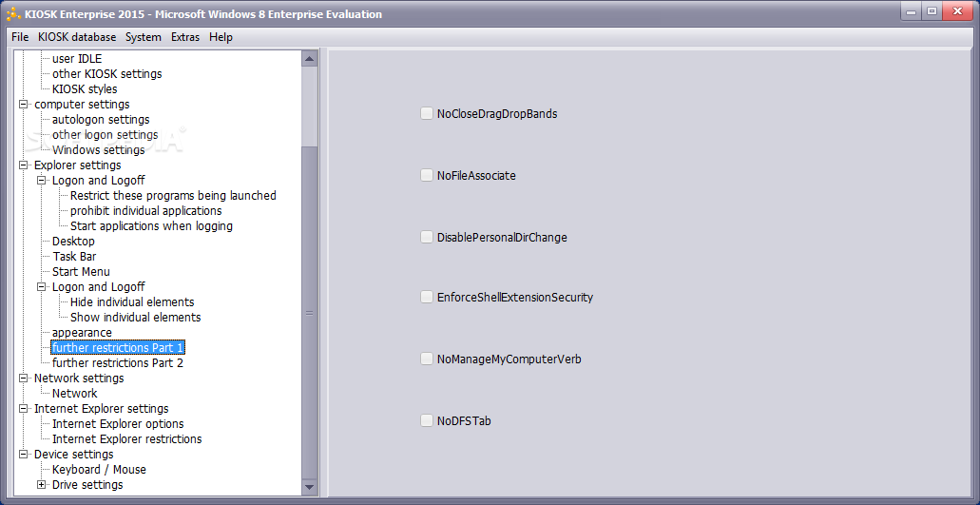
Task: Expand the Drive settings tree node
Action: click(x=42, y=485)
